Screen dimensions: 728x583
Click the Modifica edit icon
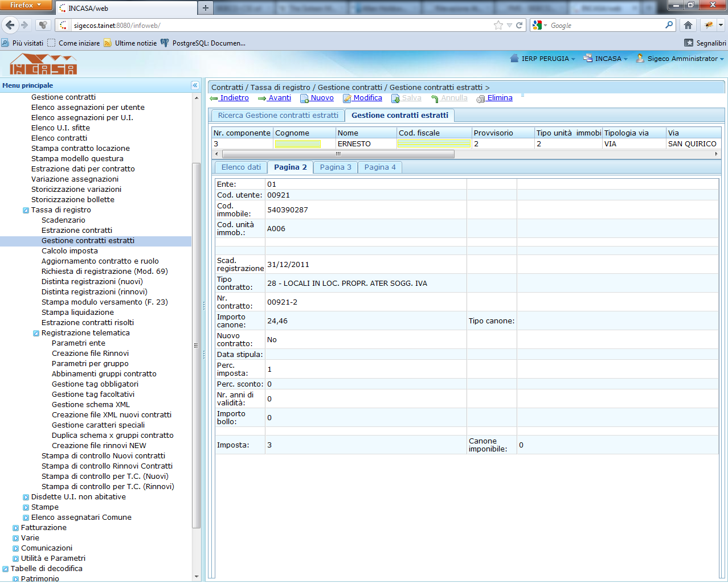(347, 98)
